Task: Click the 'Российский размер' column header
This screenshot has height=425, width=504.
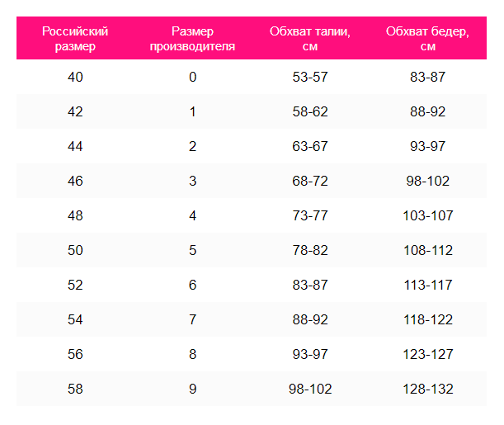Action: click(x=75, y=39)
